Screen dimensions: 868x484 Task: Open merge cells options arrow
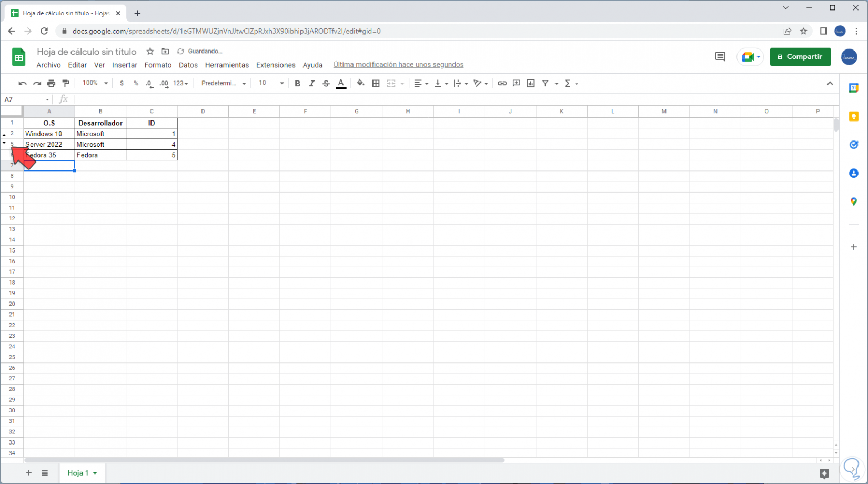tap(402, 83)
